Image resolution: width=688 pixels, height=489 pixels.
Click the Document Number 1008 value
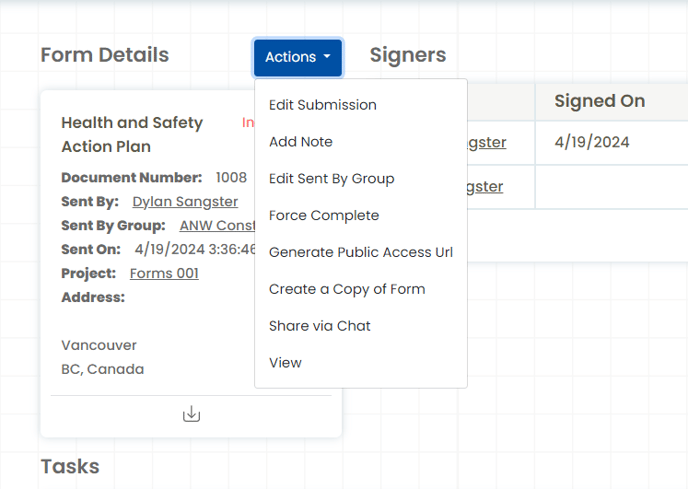point(231,177)
